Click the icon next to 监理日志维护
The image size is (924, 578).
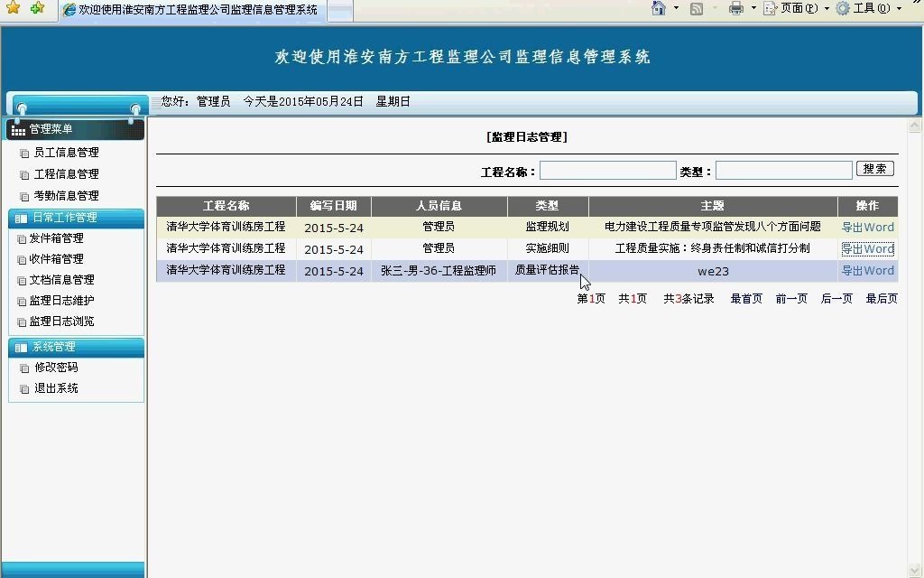click(x=23, y=300)
